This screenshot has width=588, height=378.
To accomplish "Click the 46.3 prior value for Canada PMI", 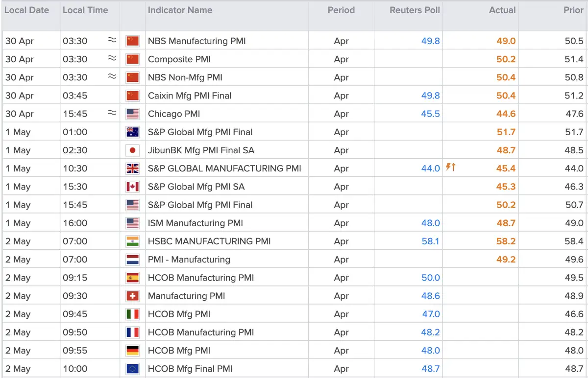I will tap(574, 187).
